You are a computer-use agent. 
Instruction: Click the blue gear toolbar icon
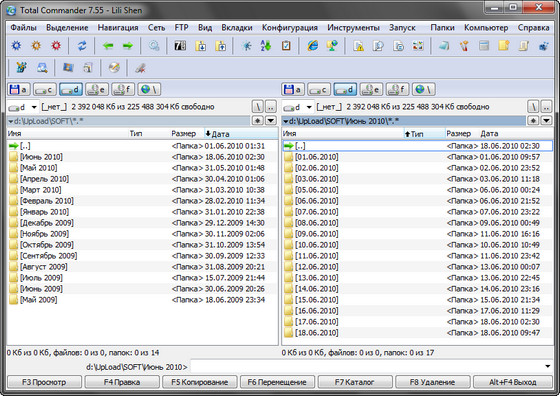coord(16,46)
